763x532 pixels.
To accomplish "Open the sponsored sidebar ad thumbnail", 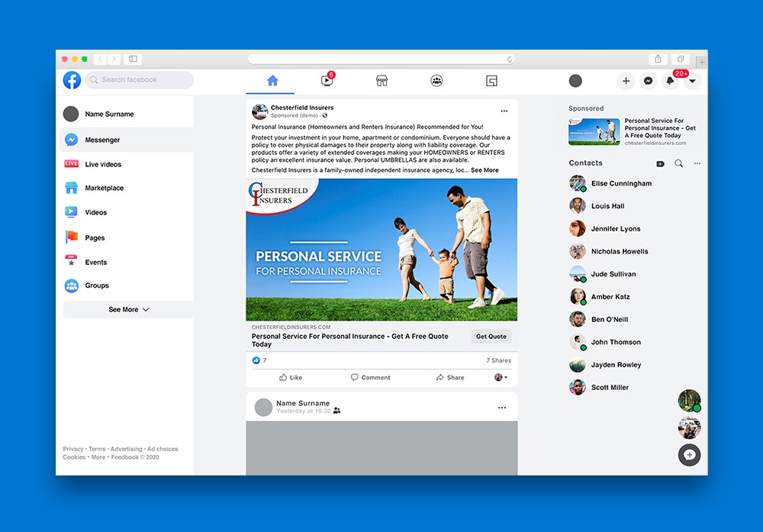I will (594, 132).
